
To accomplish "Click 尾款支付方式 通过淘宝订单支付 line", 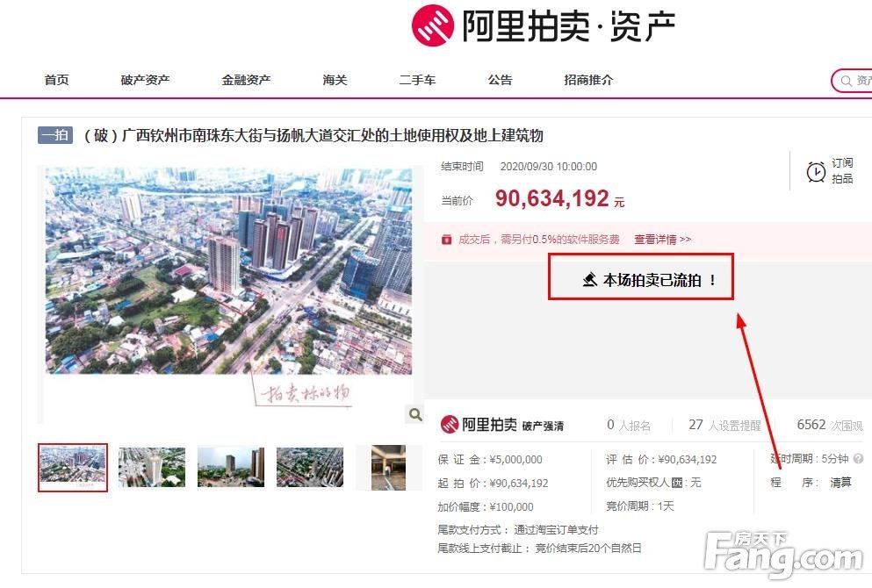I will tap(518, 530).
